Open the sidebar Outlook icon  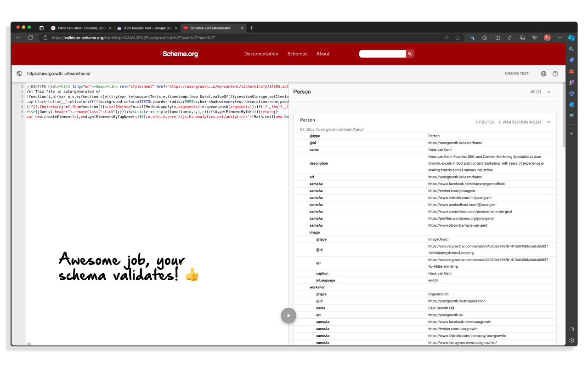pos(571,104)
